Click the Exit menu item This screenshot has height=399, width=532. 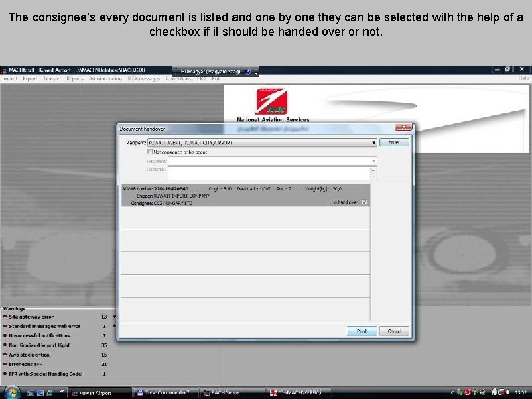pos(216,78)
